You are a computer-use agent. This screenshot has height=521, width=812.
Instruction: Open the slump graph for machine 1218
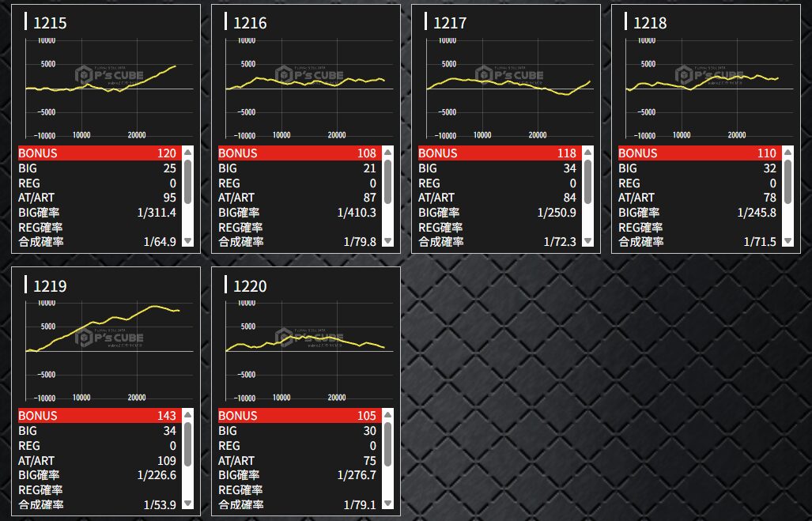[709, 88]
